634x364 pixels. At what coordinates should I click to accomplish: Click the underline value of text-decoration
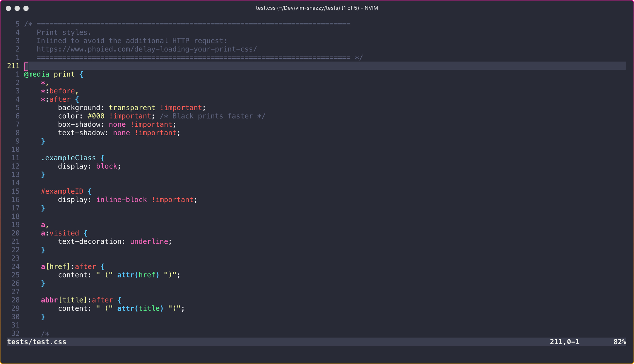pyautogui.click(x=149, y=242)
